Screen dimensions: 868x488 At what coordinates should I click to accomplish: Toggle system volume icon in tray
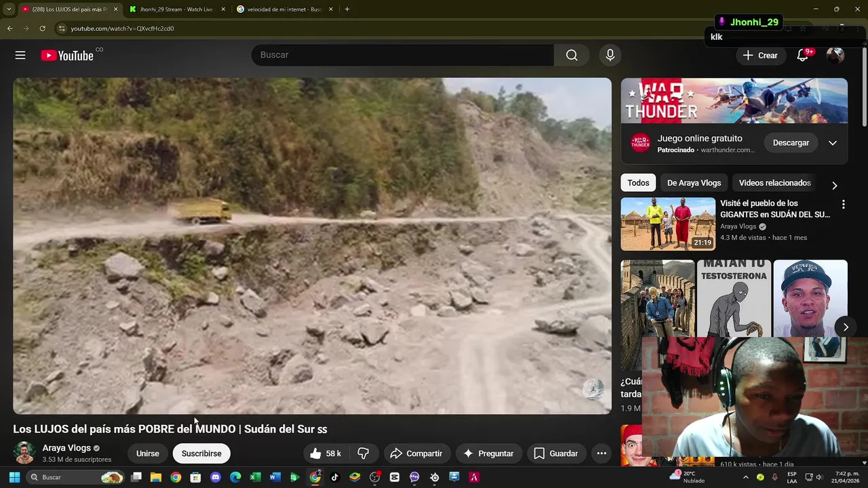(819, 477)
